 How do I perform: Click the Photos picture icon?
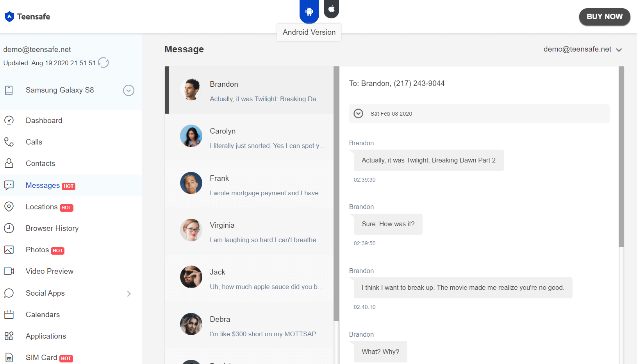click(9, 250)
